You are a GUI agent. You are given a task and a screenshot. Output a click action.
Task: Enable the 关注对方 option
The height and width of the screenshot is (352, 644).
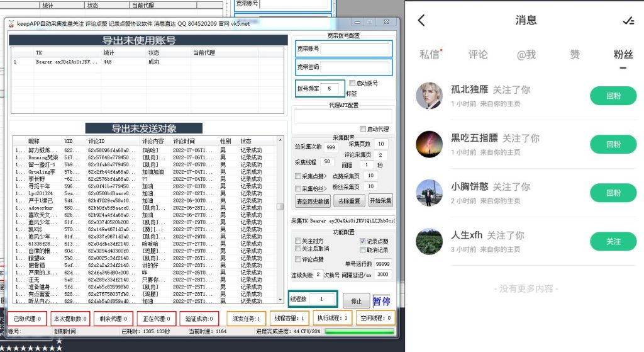[298, 241]
